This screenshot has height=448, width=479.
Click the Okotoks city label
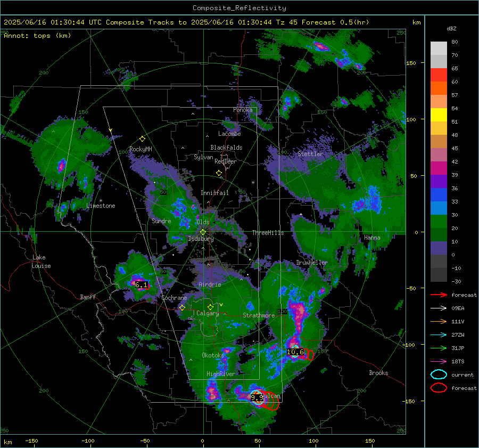coord(213,355)
